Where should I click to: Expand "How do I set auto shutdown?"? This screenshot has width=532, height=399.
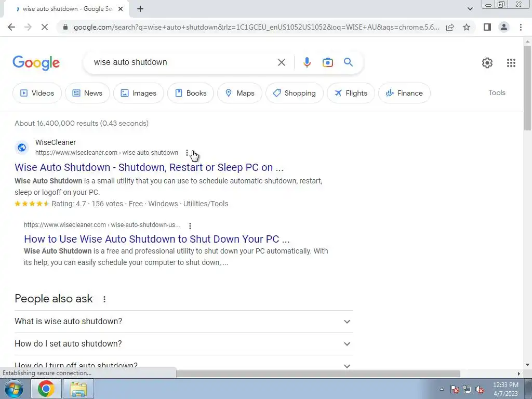[x=183, y=344]
